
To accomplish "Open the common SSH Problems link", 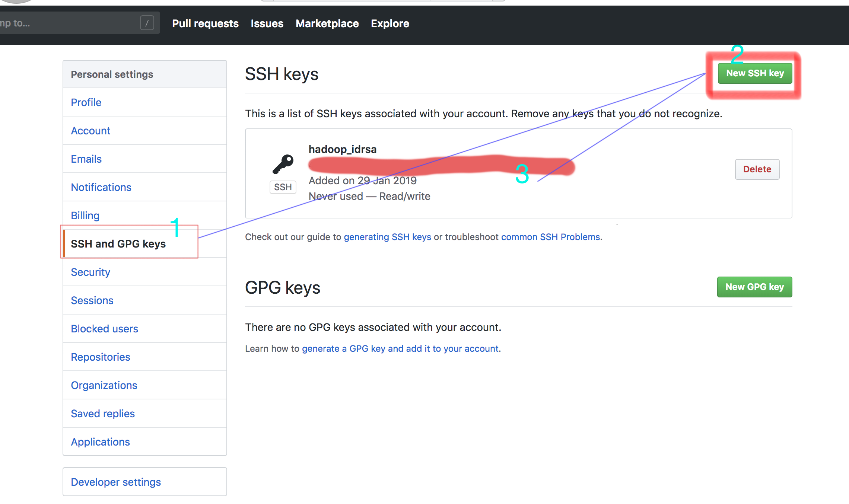I will click(x=551, y=237).
